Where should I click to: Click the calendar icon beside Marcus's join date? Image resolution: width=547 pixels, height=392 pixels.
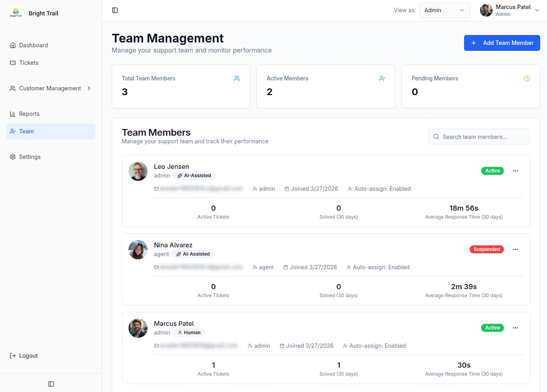coord(282,346)
